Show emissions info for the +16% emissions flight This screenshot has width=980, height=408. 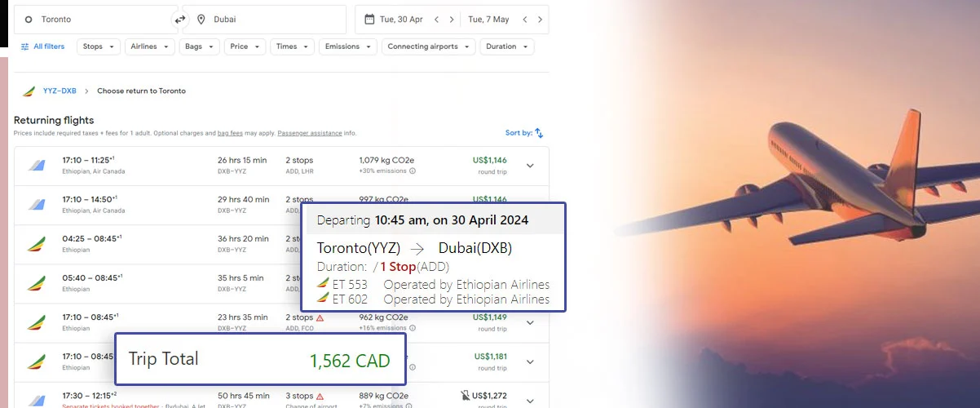pyautogui.click(x=412, y=328)
